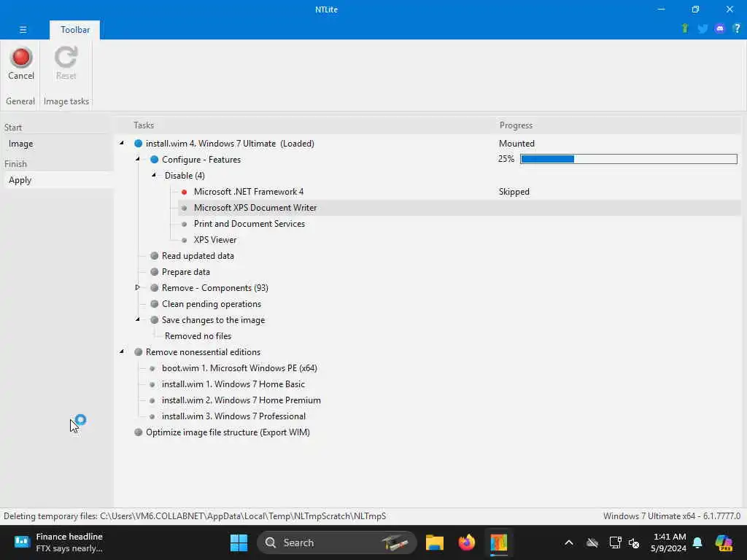Click the Progress column header
The image size is (747, 560).
pyautogui.click(x=516, y=125)
